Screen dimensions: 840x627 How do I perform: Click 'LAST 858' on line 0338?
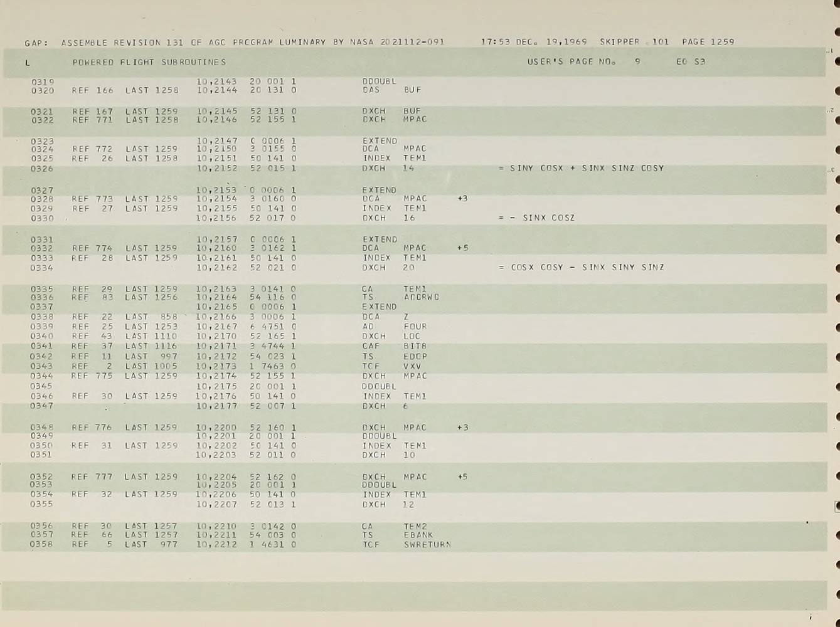[151, 317]
